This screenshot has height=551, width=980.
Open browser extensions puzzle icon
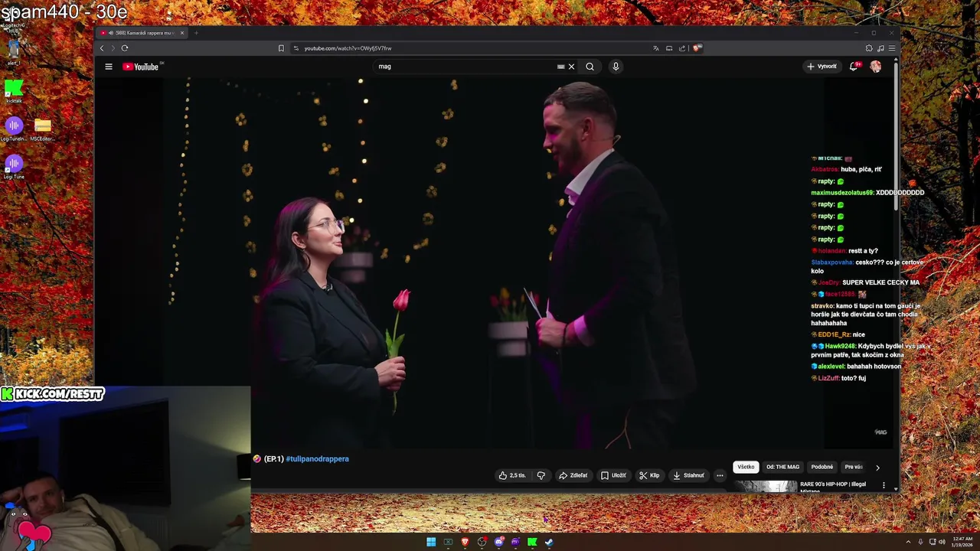point(869,48)
